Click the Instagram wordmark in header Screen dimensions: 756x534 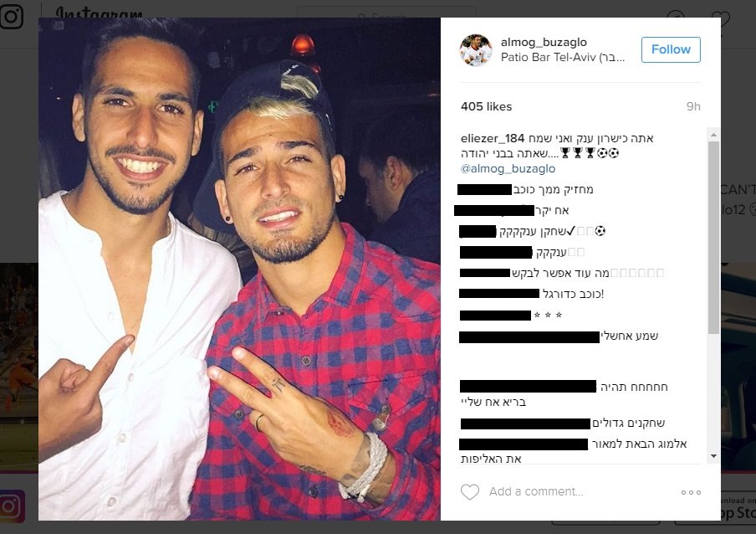[99, 12]
